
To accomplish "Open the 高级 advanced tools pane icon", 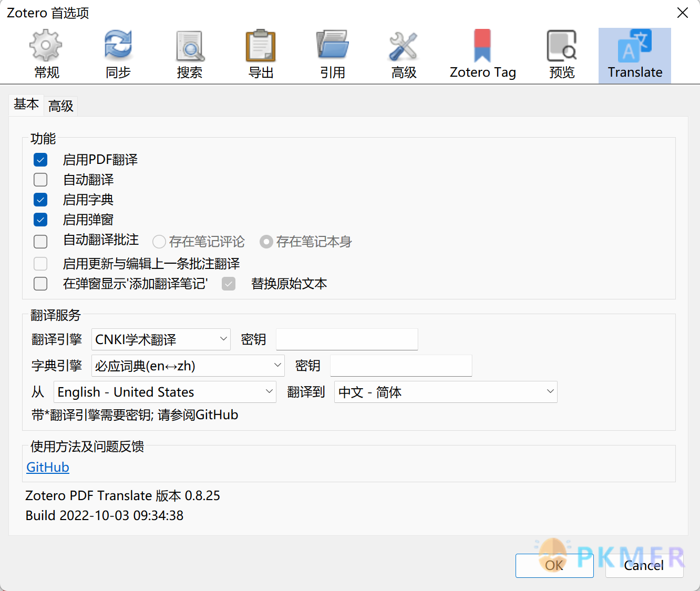I will point(404,55).
